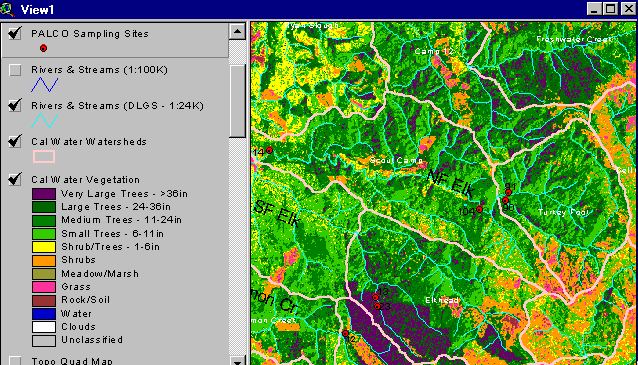The width and height of the screenshot is (638, 365).
Task: Click sampling site marker 104 on map
Action: [x=479, y=209]
